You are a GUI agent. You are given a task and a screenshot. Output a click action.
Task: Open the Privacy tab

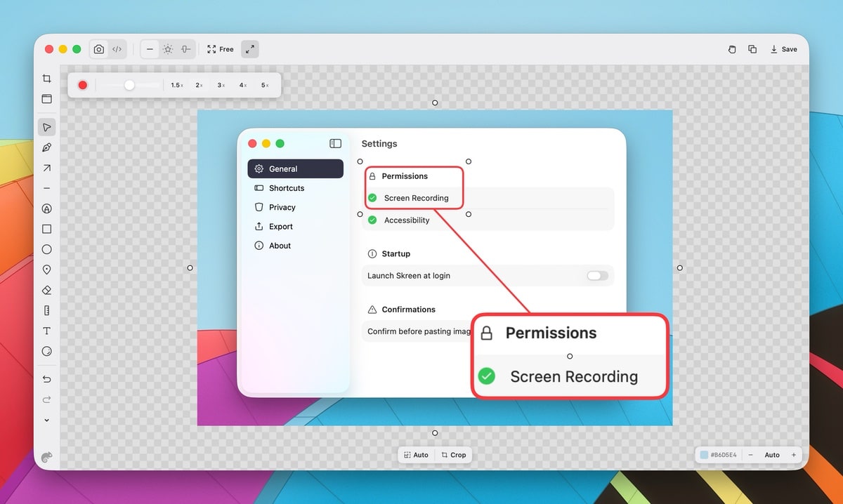tap(282, 207)
